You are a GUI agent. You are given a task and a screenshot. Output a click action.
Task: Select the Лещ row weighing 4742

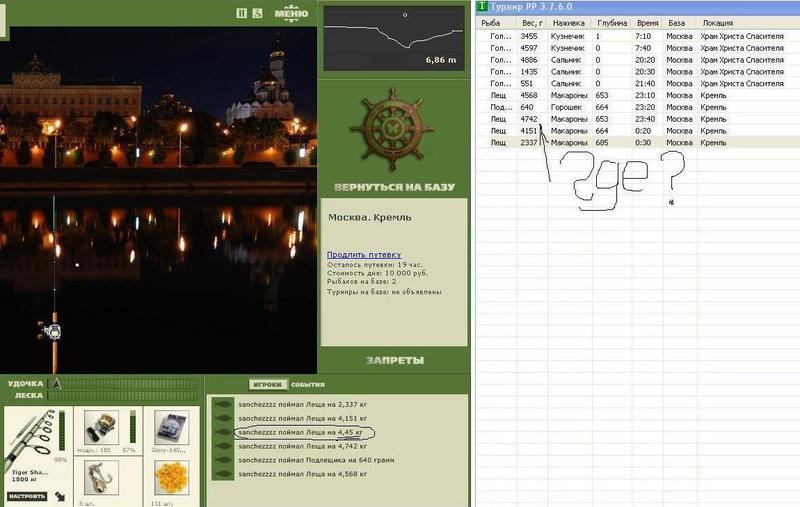(638, 119)
